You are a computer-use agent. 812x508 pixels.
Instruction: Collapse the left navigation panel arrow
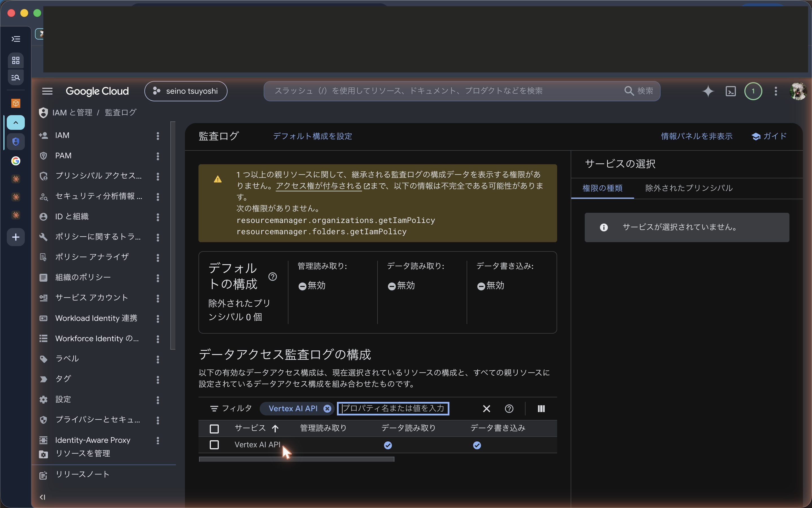pyautogui.click(x=43, y=497)
